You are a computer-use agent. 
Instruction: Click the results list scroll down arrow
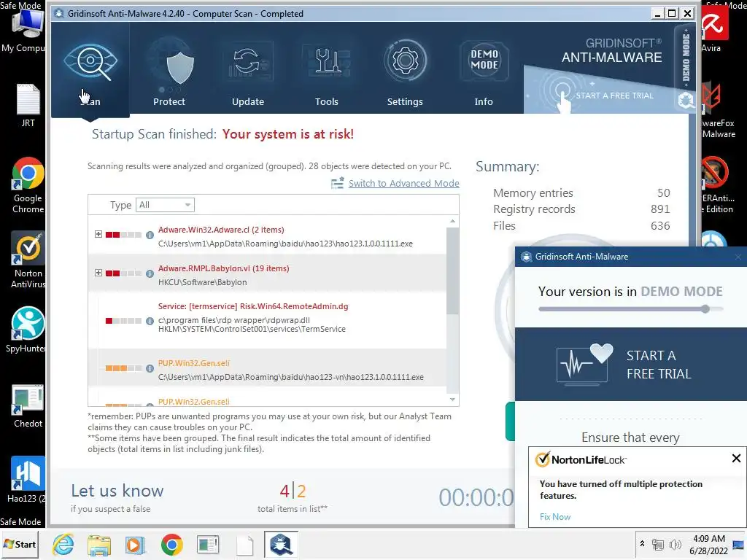pyautogui.click(x=452, y=400)
